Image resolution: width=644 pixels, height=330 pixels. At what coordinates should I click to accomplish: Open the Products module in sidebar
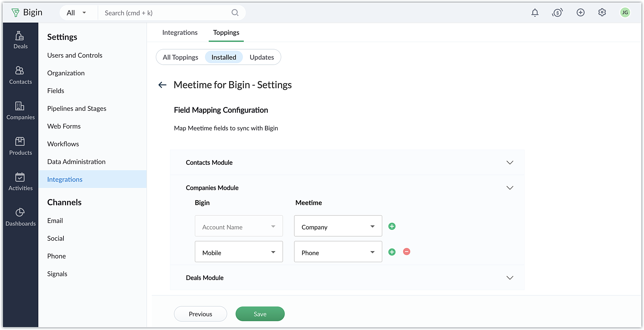point(20,146)
